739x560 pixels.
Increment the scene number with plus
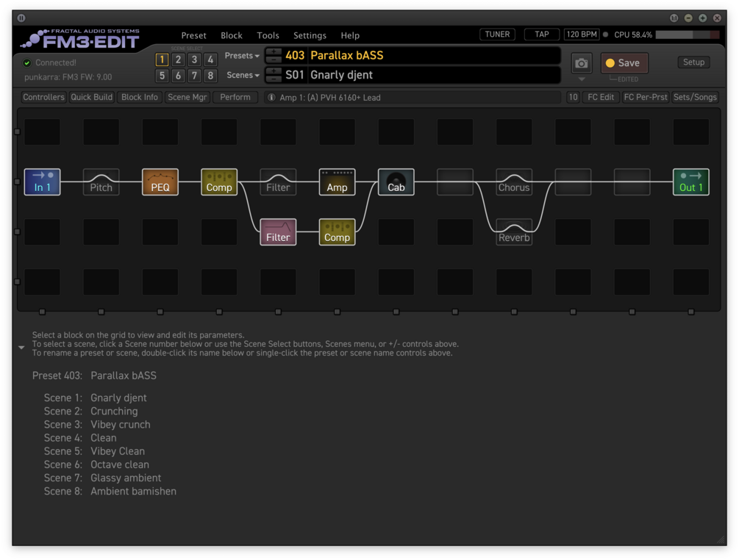(274, 71)
